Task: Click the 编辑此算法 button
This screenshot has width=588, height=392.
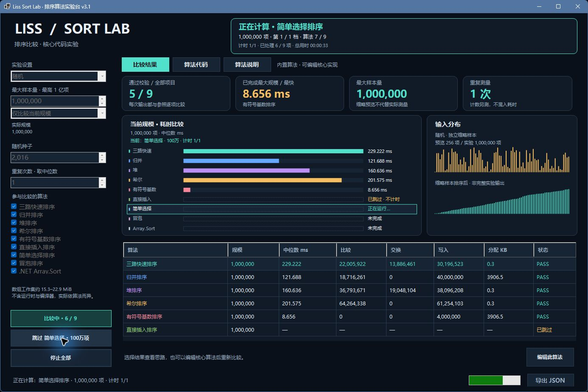Action: (550, 357)
